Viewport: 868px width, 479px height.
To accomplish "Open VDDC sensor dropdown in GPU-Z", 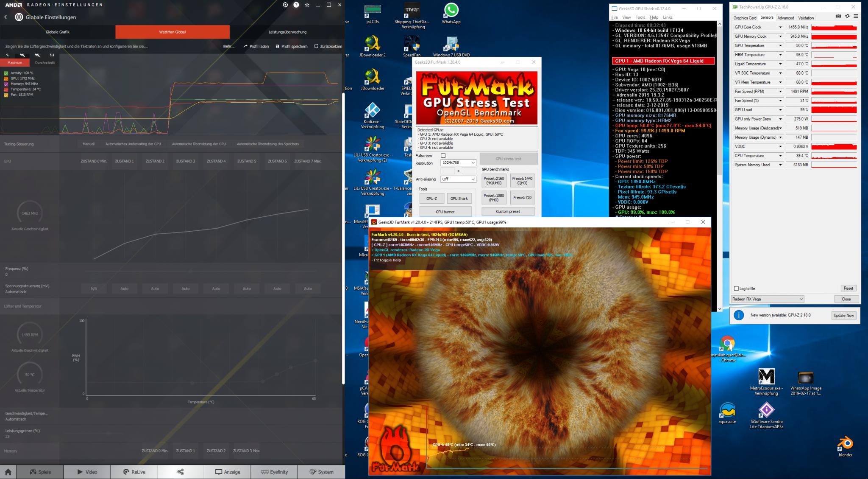I will coord(780,146).
